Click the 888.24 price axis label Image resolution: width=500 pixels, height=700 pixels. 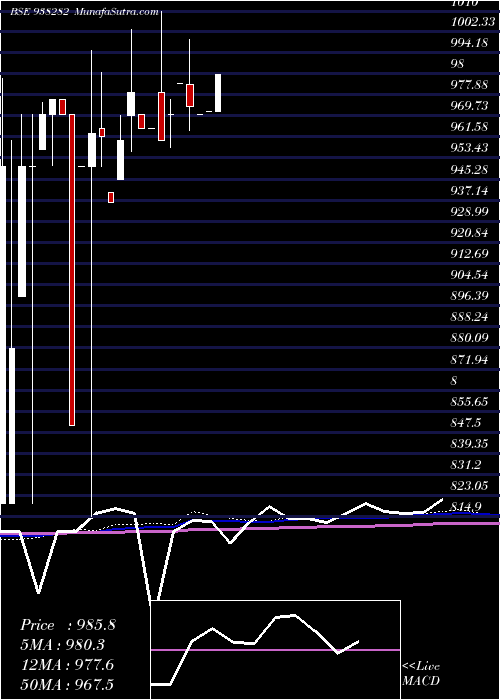470,317
